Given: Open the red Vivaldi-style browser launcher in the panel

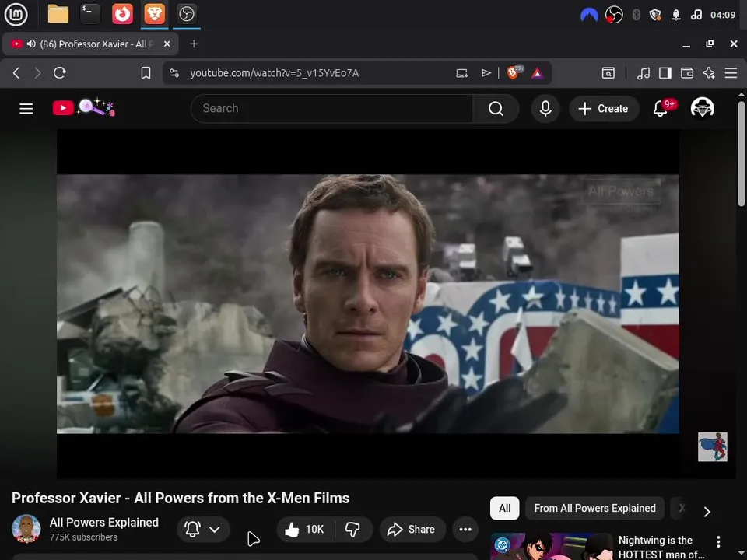Looking at the screenshot, I should (122, 14).
